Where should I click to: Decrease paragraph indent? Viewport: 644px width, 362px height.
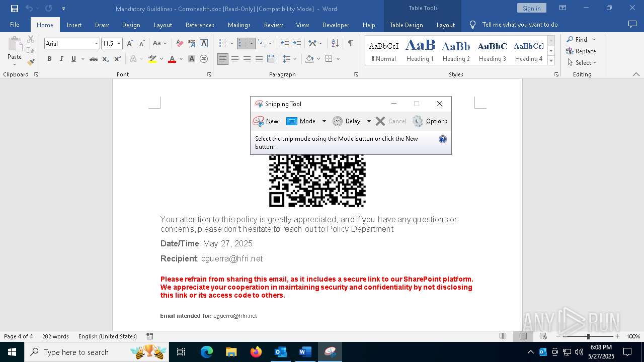point(285,44)
